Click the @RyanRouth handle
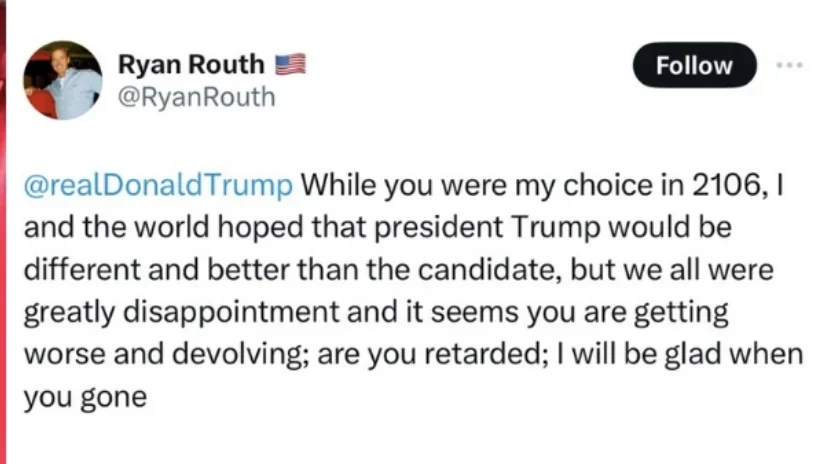 click(195, 97)
